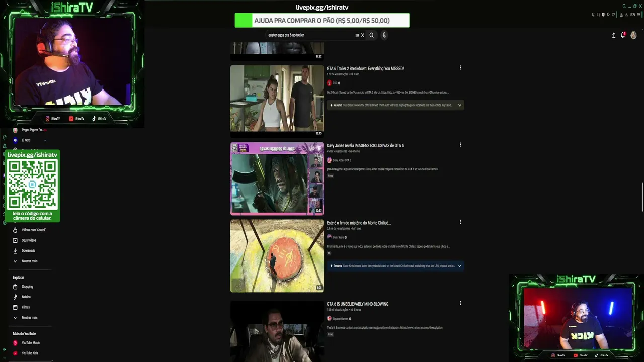Open Filmes in Explorar section
The image size is (644, 362).
(x=26, y=307)
